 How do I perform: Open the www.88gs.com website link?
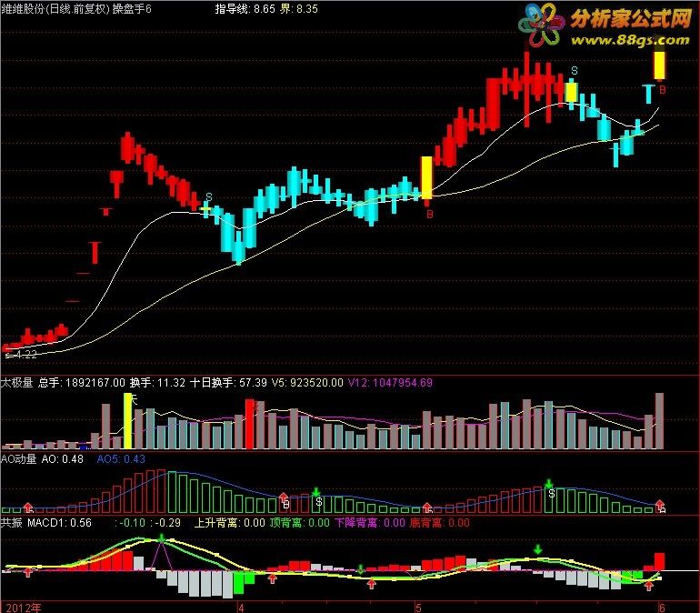(630, 40)
